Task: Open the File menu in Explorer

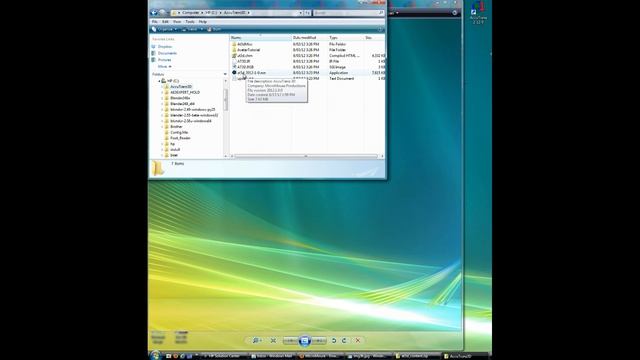Action: (155, 22)
